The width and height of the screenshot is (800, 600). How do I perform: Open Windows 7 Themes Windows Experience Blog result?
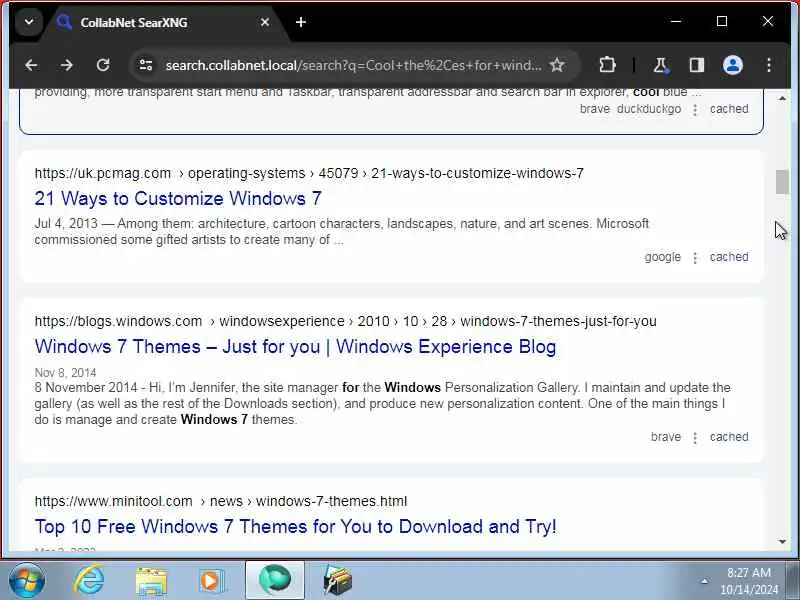click(295, 346)
